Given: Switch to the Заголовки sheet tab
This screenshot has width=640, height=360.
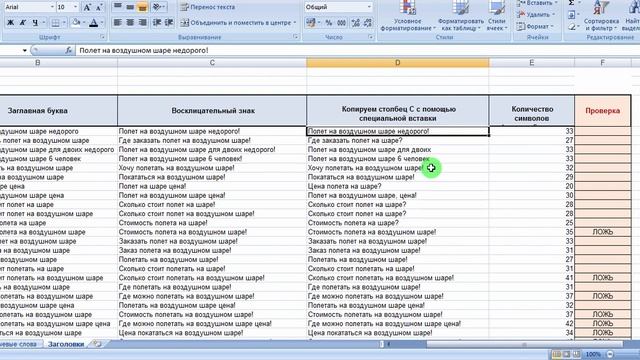Looking at the screenshot, I should (x=66, y=344).
